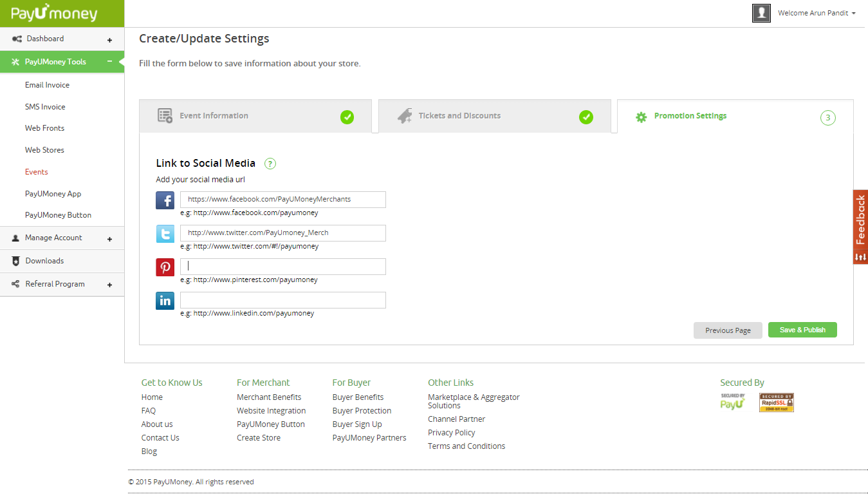Open the Create Store link

pyautogui.click(x=259, y=438)
